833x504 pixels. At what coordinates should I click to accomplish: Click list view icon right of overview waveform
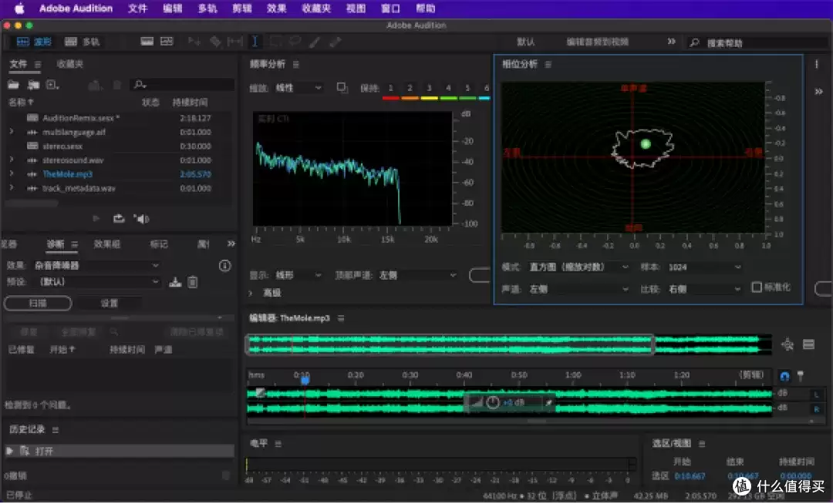808,344
